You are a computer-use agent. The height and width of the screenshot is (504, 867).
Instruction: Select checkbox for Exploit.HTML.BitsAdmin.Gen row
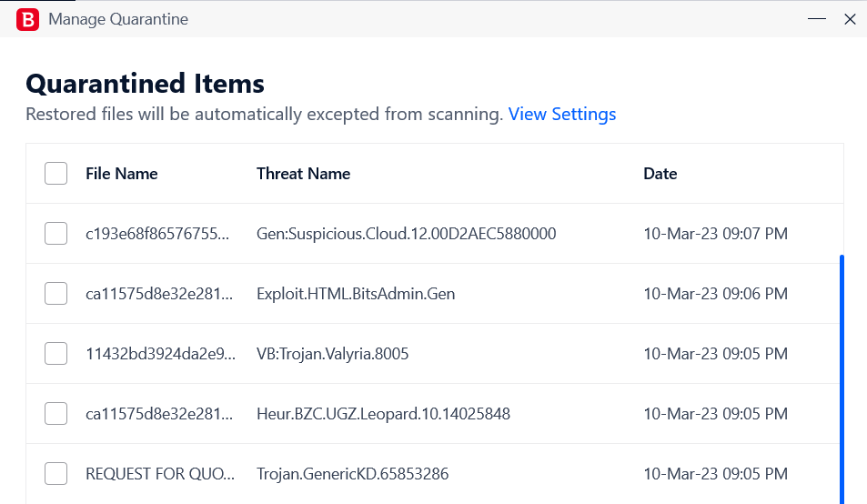[x=55, y=294]
